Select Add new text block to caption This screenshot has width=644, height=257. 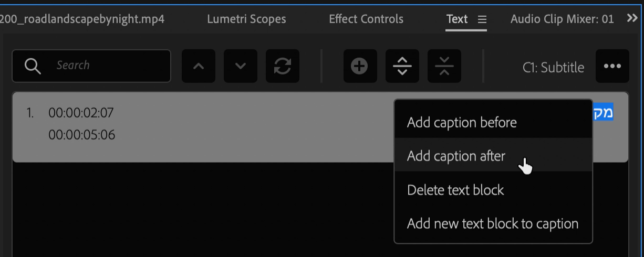coord(493,223)
